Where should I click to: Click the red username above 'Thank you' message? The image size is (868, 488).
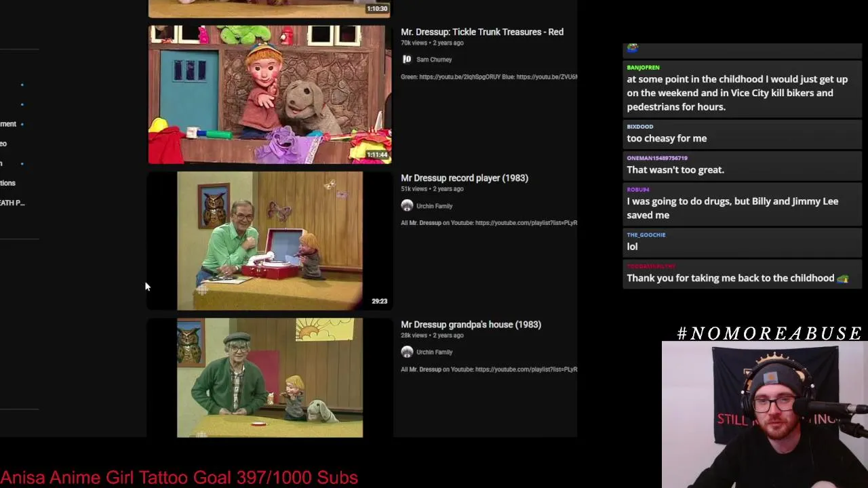(x=651, y=266)
